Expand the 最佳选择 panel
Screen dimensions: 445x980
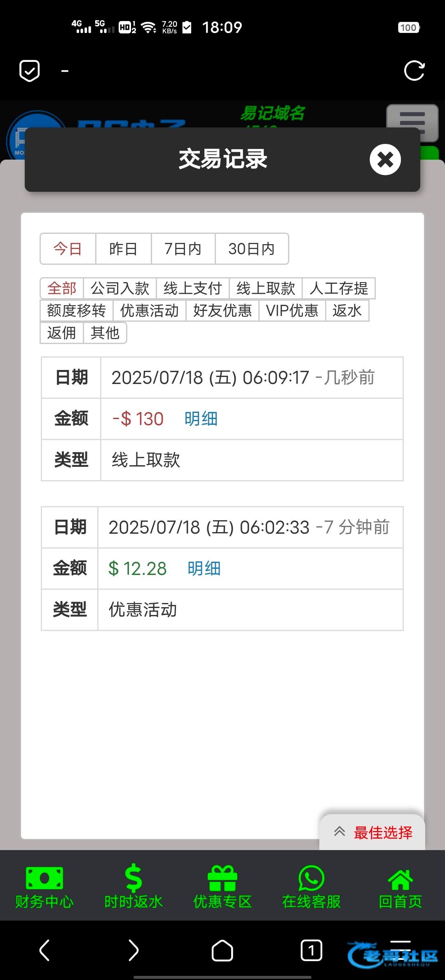372,832
